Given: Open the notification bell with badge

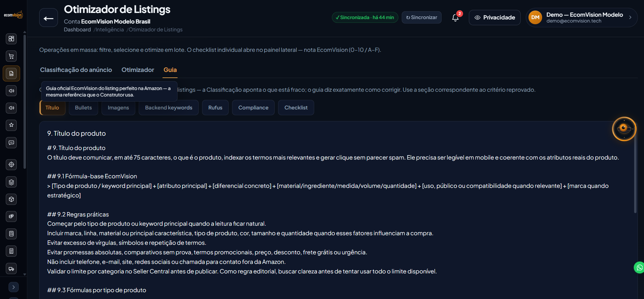Looking at the screenshot, I should point(456,17).
